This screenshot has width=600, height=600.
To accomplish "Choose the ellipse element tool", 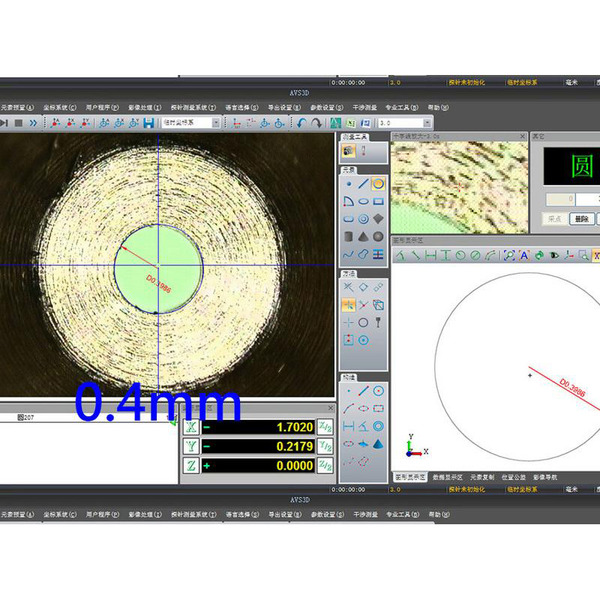I will pos(363,201).
